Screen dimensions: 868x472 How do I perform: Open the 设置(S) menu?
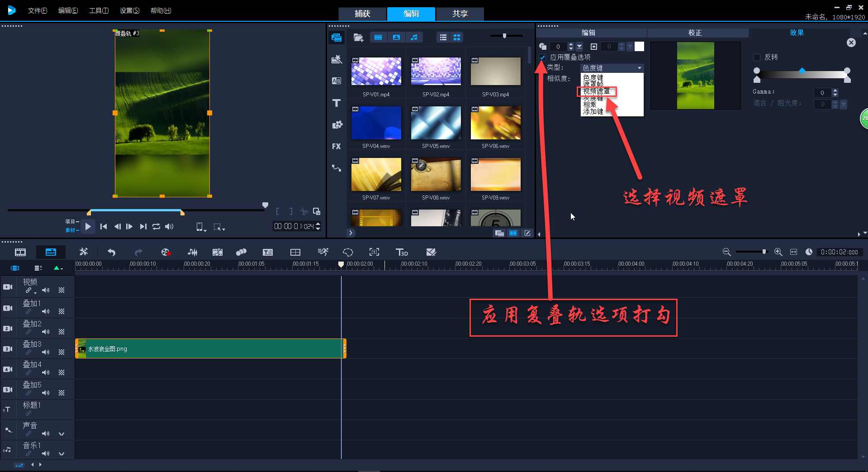coord(129,10)
